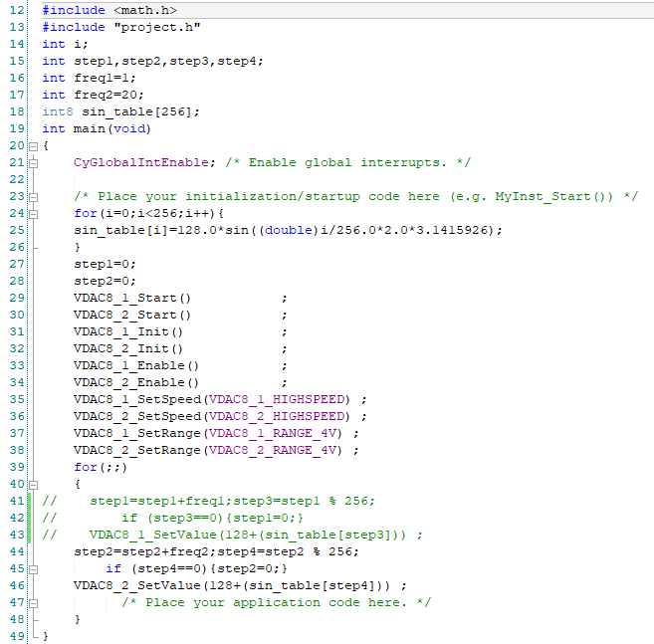The height and width of the screenshot is (644, 654).
Task: Click line number 19 in the gutter
Action: [x=17, y=128]
